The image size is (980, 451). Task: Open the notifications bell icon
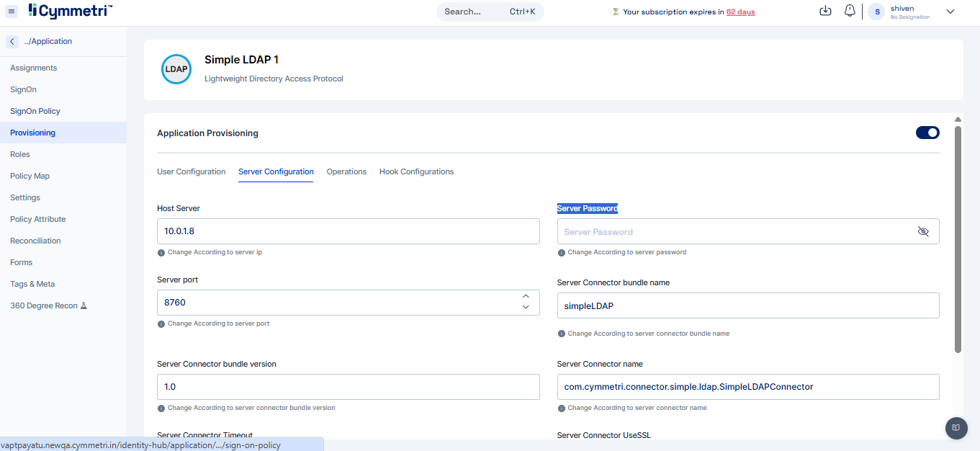click(850, 11)
